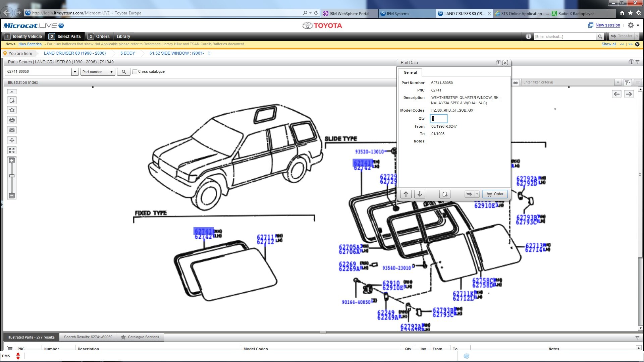Click the Show all news link
Viewport: 644px width, 362px height.
608,44
